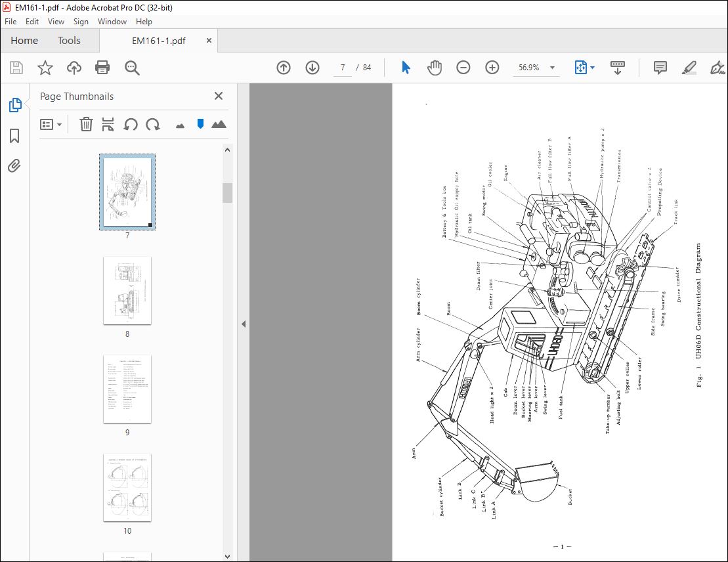This screenshot has width=728, height=562.
Task: Select page 9 thumbnail
Action: [x=127, y=389]
